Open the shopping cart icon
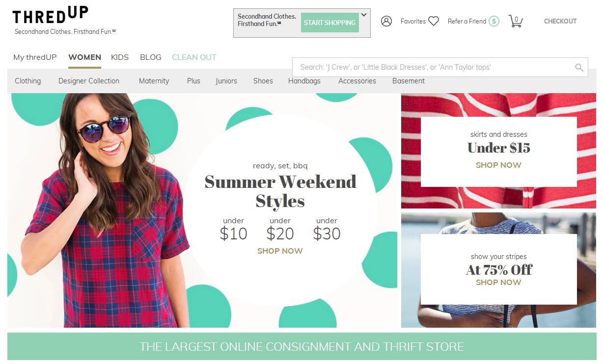The width and height of the screenshot is (603, 364). (516, 21)
